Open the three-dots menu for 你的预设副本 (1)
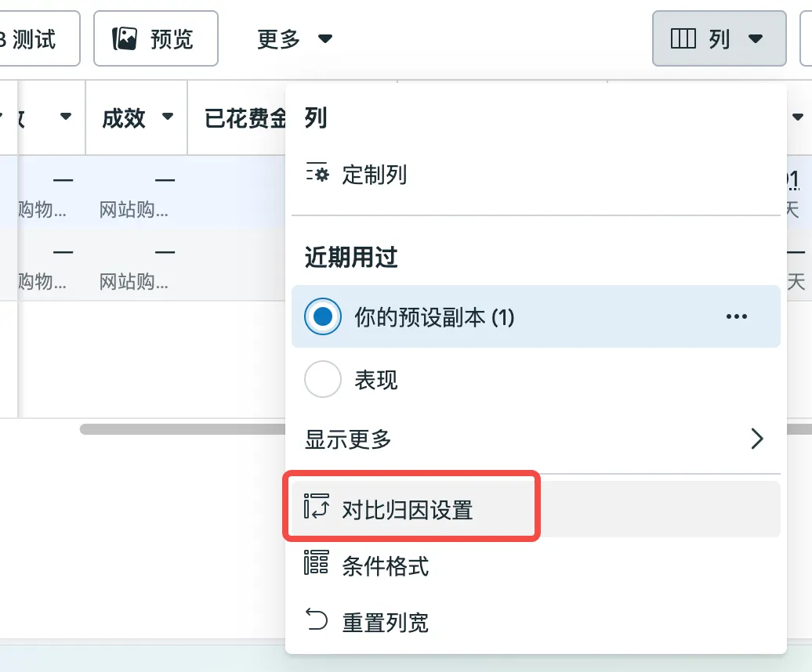The height and width of the screenshot is (672, 812). [737, 316]
